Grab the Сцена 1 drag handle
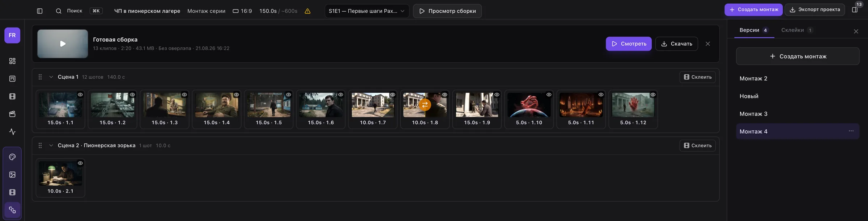Image resolution: width=868 pixels, height=221 pixels. 40,77
